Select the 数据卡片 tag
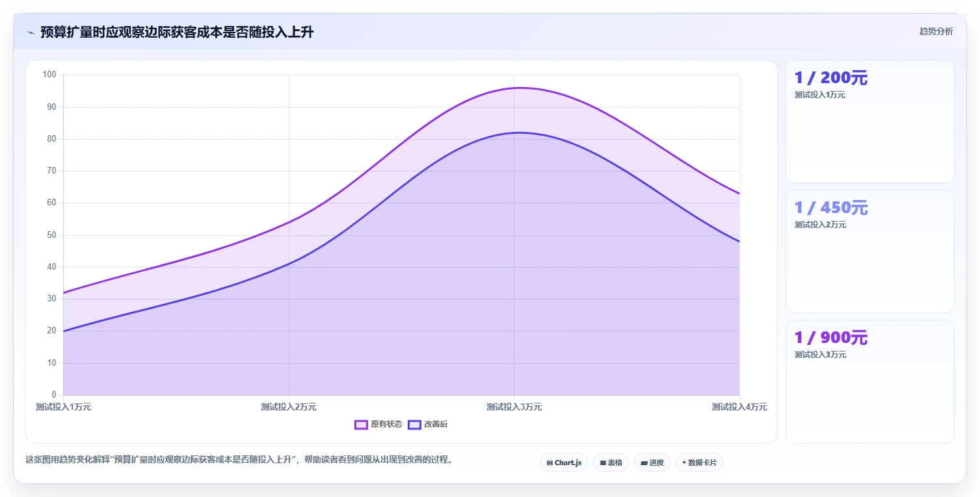Viewport: 980px width, 497px height. 699,463
